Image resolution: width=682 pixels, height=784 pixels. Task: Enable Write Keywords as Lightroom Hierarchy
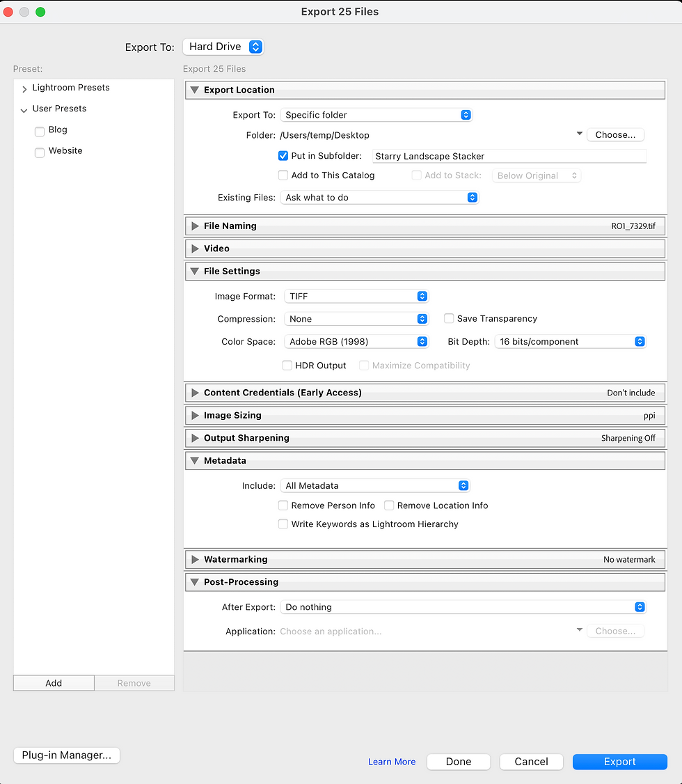[283, 524]
